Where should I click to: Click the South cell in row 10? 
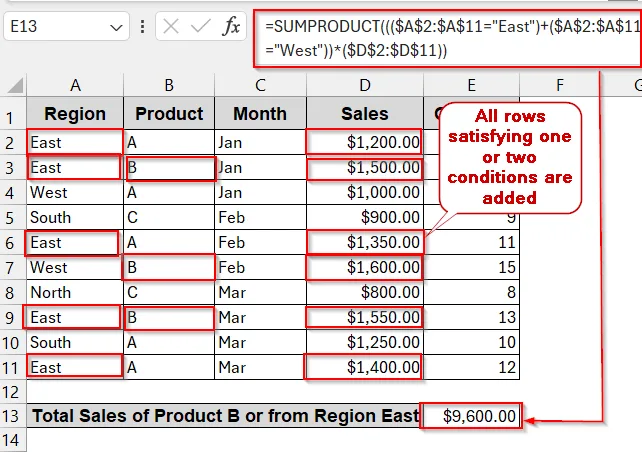pos(75,342)
